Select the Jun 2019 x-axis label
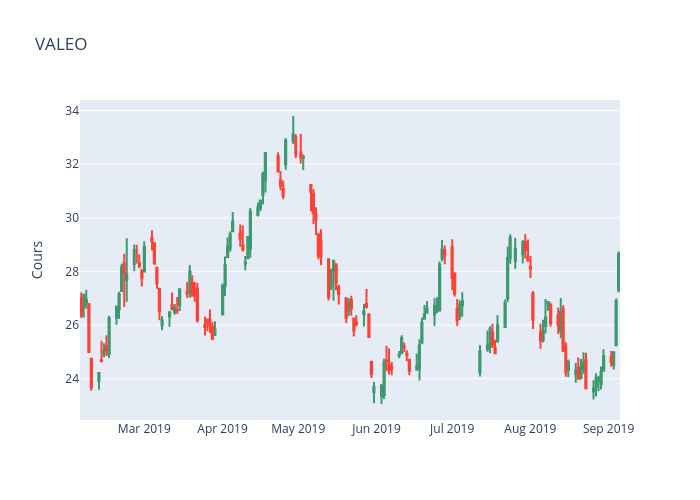This screenshot has height=500, width=700. pos(376,429)
